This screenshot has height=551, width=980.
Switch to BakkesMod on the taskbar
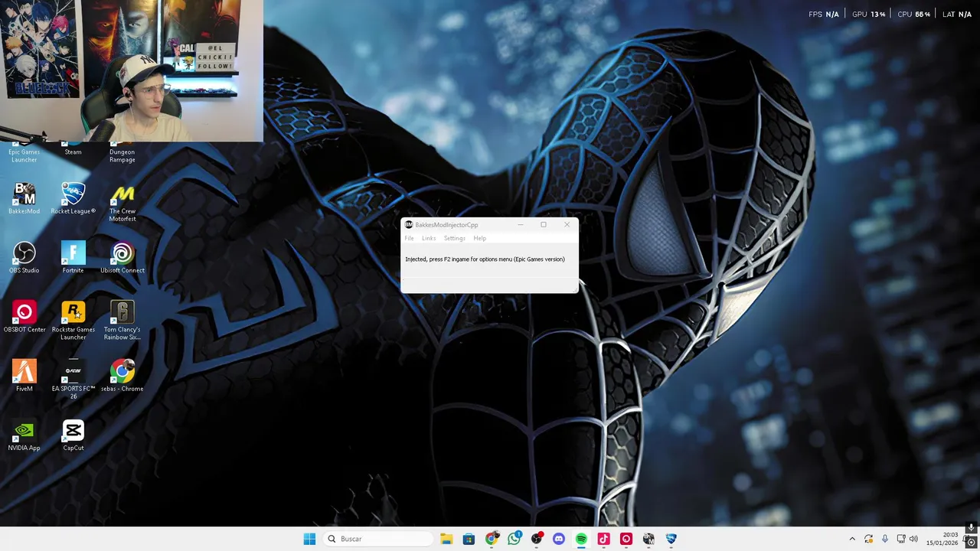coord(648,539)
